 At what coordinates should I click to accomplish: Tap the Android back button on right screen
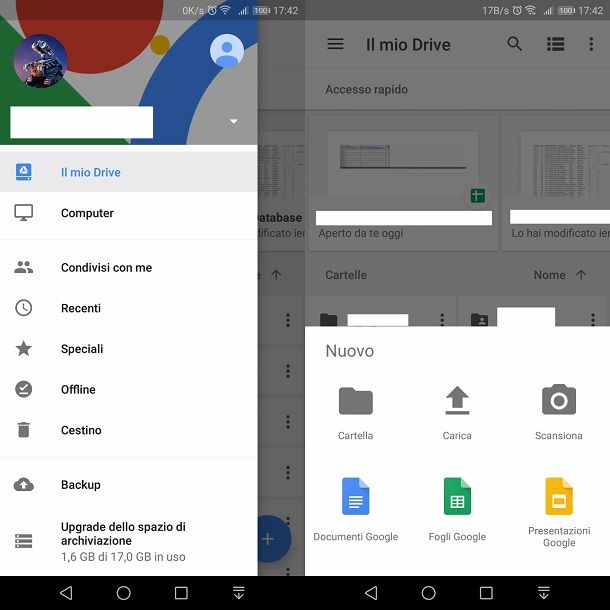(372, 593)
